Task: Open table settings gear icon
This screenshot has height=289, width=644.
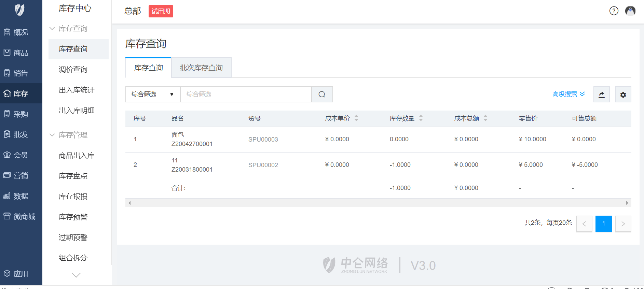Action: [623, 95]
